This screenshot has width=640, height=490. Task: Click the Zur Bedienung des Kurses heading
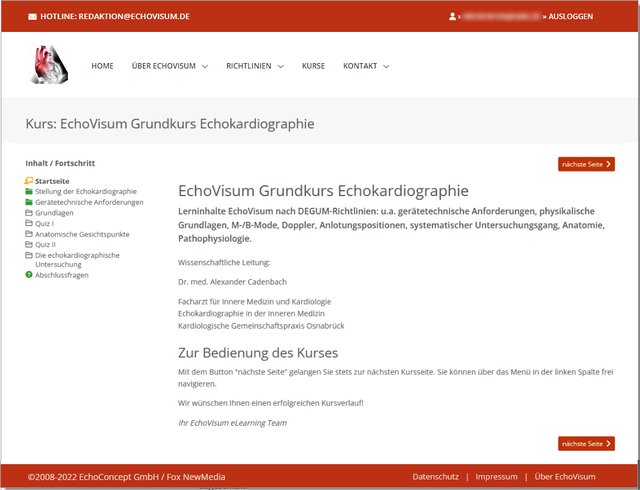point(258,352)
